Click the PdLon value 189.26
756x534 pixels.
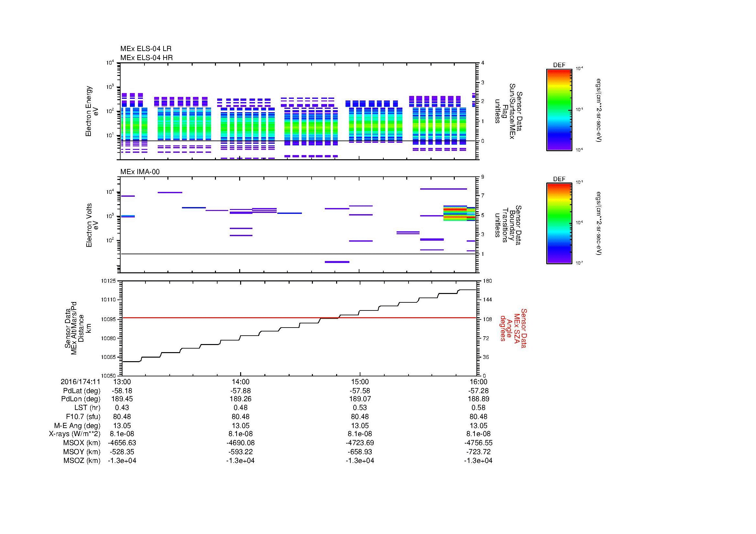241,399
